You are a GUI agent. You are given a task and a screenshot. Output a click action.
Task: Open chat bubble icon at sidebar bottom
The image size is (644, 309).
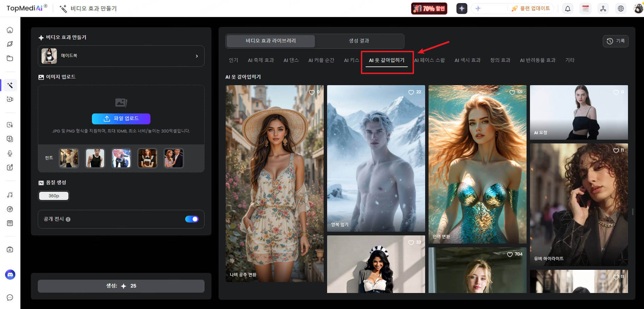[x=10, y=297]
